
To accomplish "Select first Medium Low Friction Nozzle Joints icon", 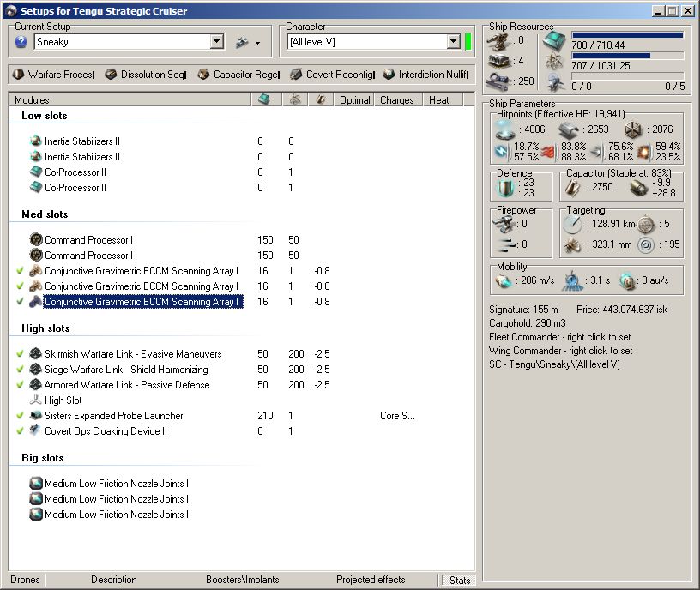I will [x=36, y=484].
